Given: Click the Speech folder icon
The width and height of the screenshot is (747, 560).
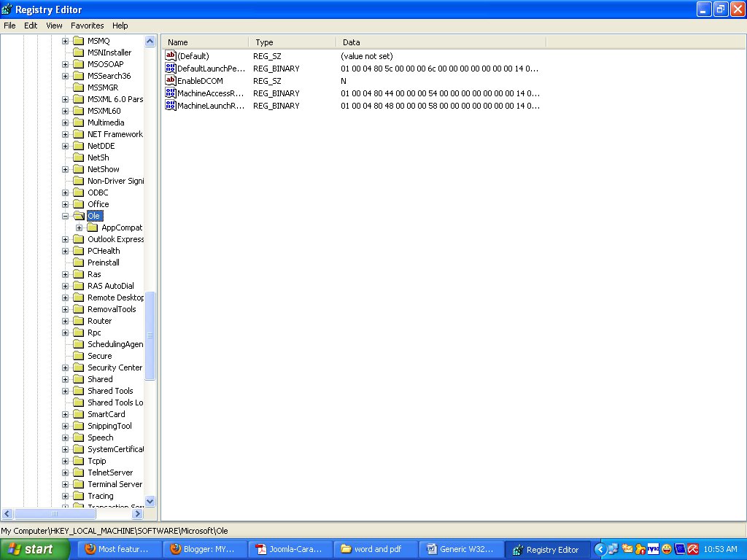Looking at the screenshot, I should (79, 437).
